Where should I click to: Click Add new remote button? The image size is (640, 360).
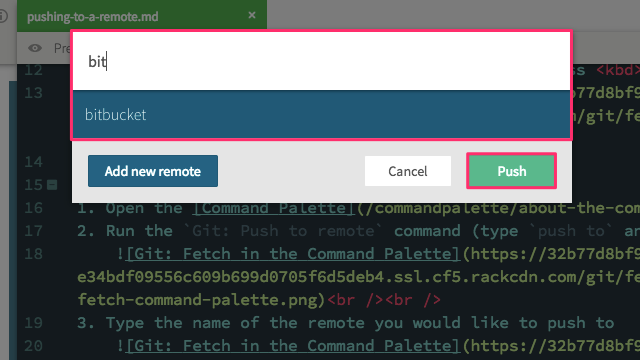pos(153,171)
